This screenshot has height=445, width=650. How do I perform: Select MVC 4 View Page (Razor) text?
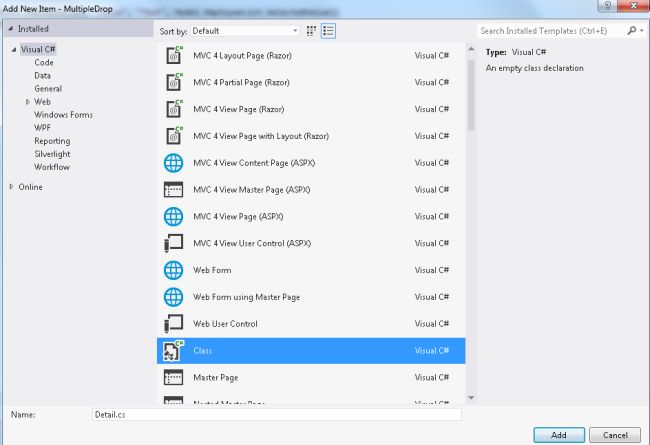[238, 109]
